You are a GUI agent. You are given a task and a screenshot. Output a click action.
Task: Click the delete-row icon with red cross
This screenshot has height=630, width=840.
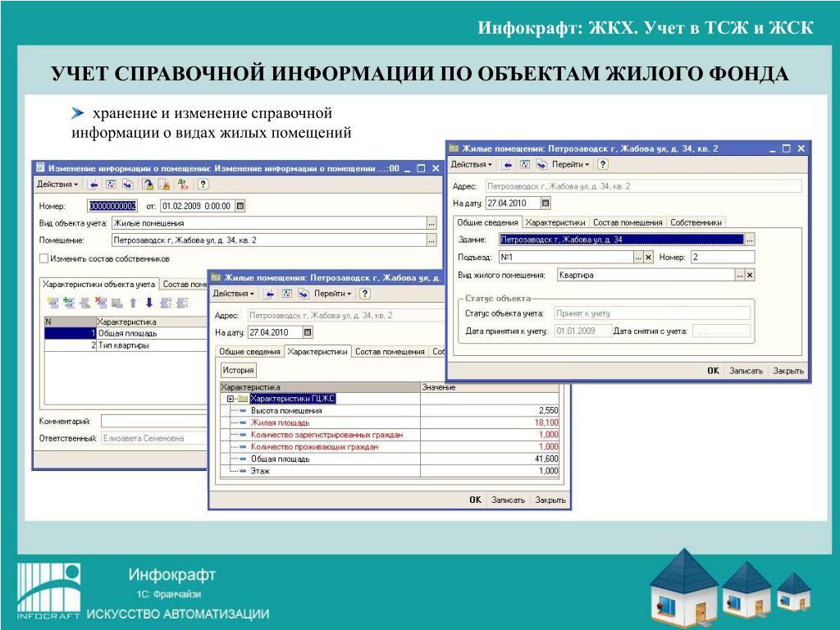(101, 303)
